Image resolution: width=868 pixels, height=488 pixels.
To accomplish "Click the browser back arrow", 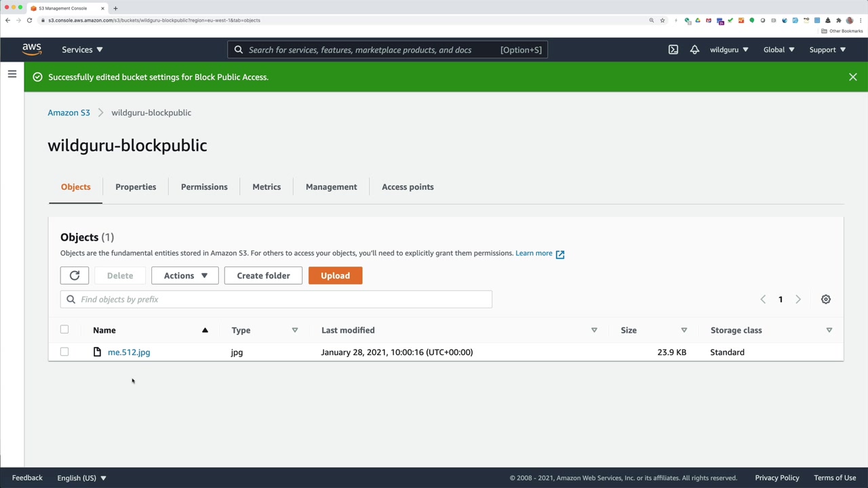I will pyautogui.click(x=7, y=20).
